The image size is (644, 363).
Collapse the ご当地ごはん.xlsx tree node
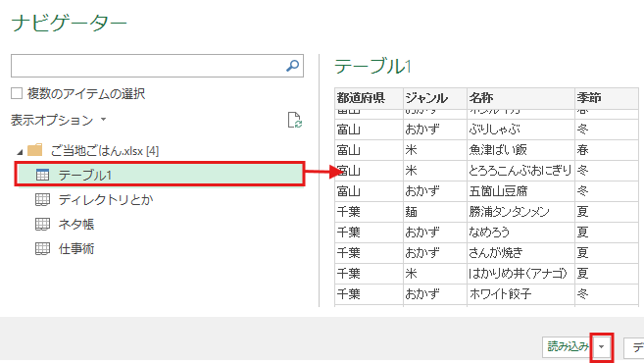(x=20, y=152)
